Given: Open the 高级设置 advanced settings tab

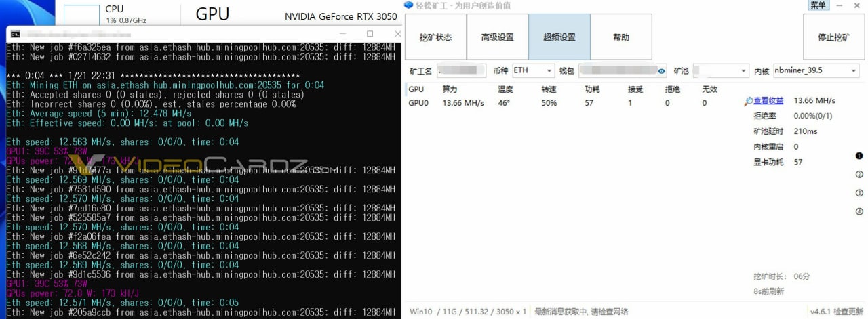Looking at the screenshot, I should click(497, 37).
